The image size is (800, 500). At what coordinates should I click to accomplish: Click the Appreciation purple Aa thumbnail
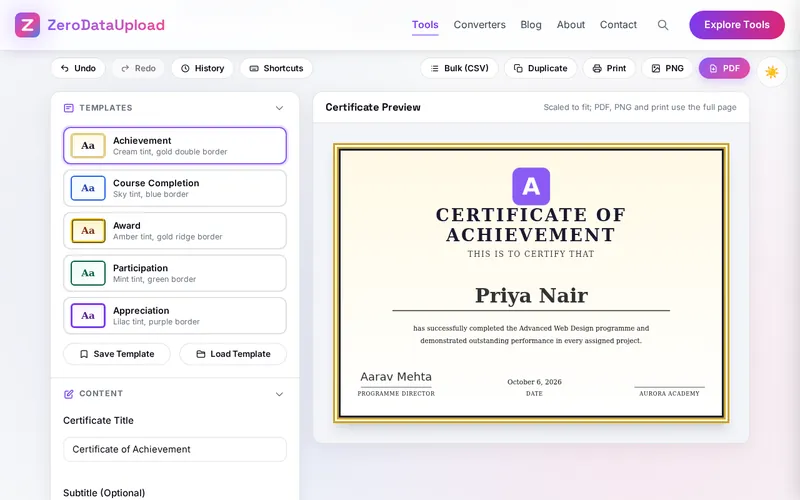point(88,316)
